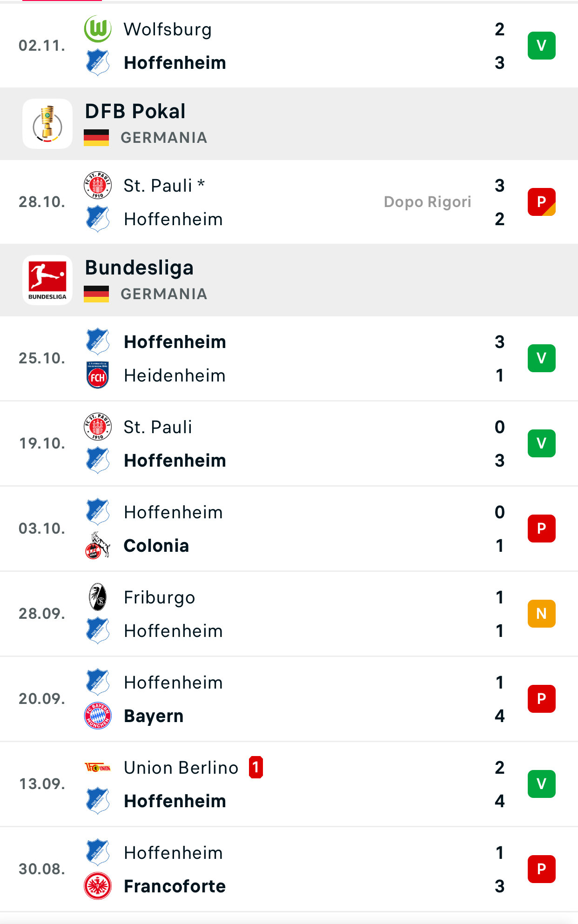Select the Union Berlino logo

[98, 767]
